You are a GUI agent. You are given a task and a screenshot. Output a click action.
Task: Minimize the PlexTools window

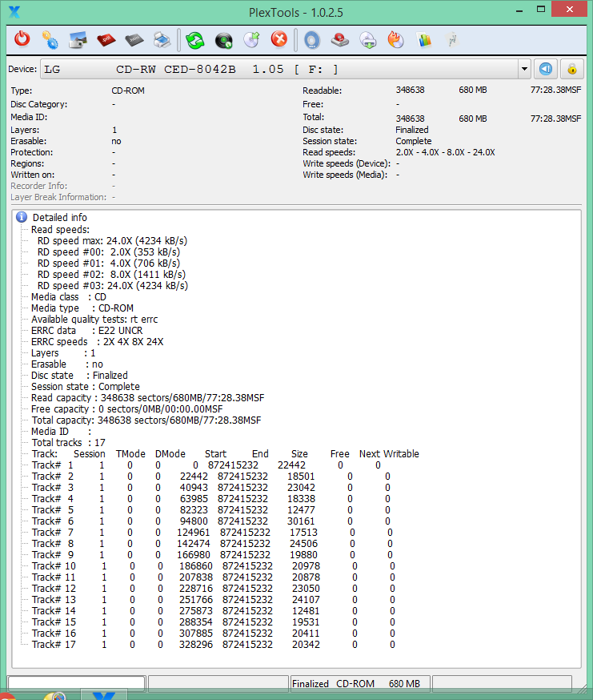pyautogui.click(x=519, y=10)
